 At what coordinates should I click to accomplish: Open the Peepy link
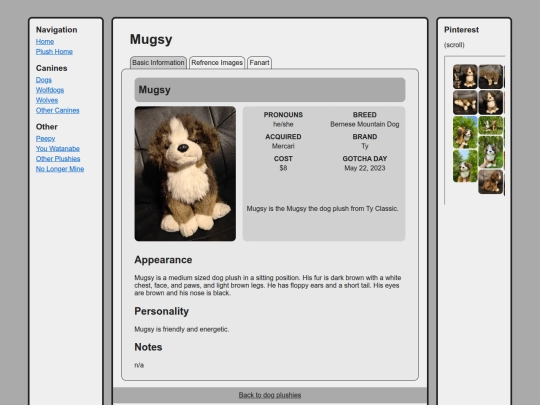45,138
